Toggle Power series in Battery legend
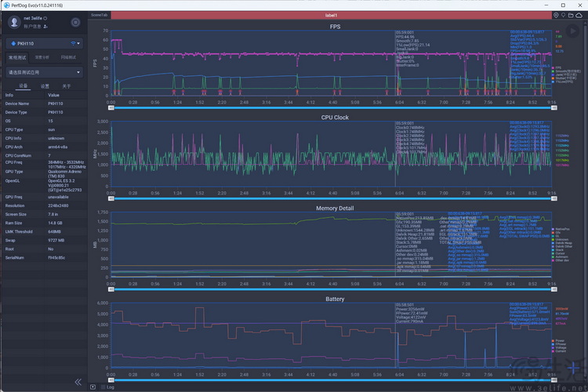The width and height of the screenshot is (588, 392). point(557,340)
